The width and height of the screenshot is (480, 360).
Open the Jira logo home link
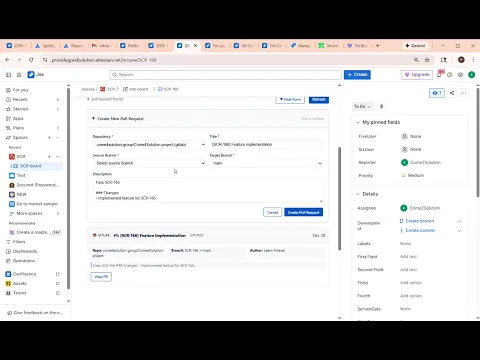[x=36, y=75]
